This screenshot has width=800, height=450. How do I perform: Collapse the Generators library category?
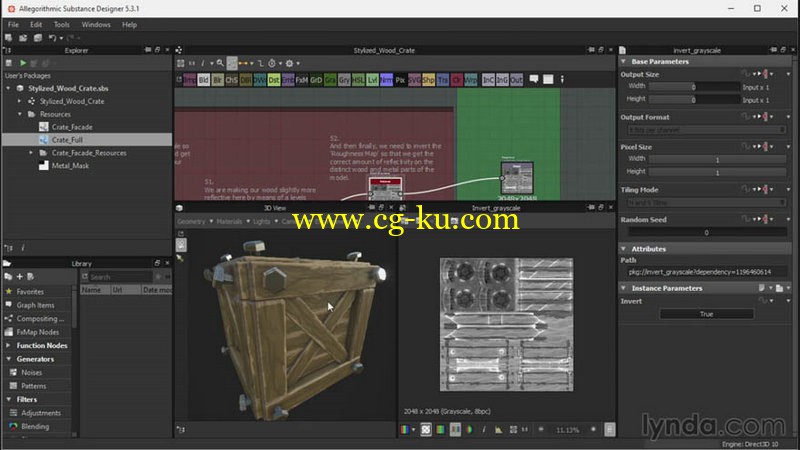[9, 359]
